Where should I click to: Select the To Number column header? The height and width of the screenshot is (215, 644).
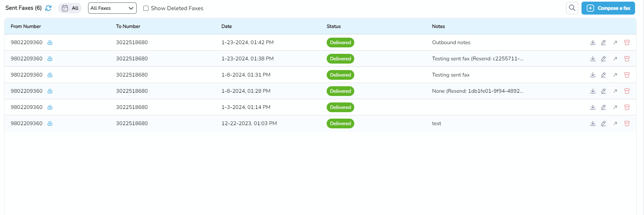(x=128, y=26)
